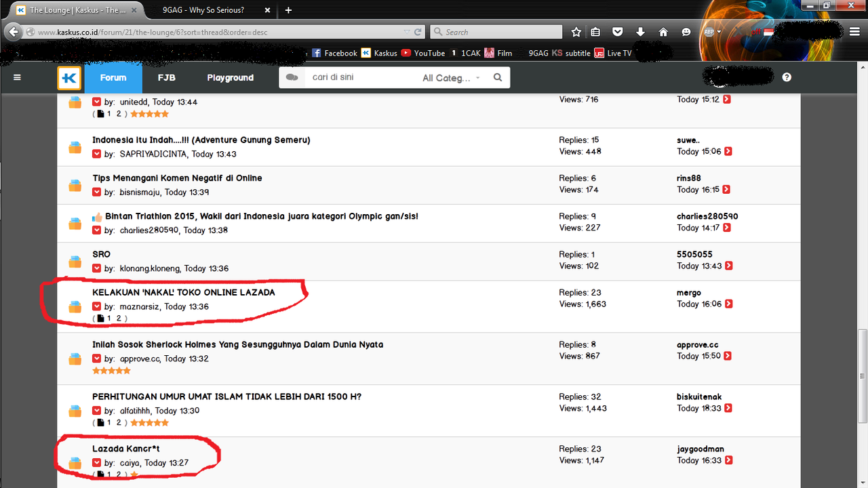Viewport: 868px width, 488px height.
Task: Open the YouTube bookmark
Action: pyautogui.click(x=422, y=53)
